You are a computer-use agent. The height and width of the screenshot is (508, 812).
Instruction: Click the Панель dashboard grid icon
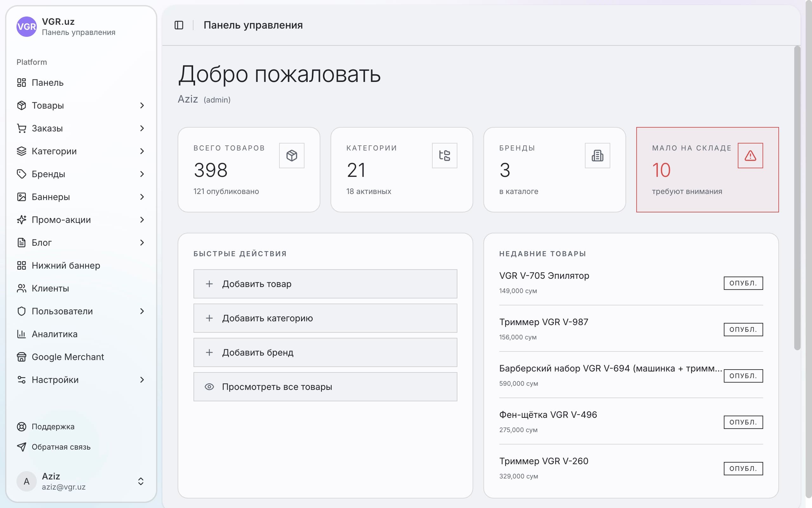(22, 83)
